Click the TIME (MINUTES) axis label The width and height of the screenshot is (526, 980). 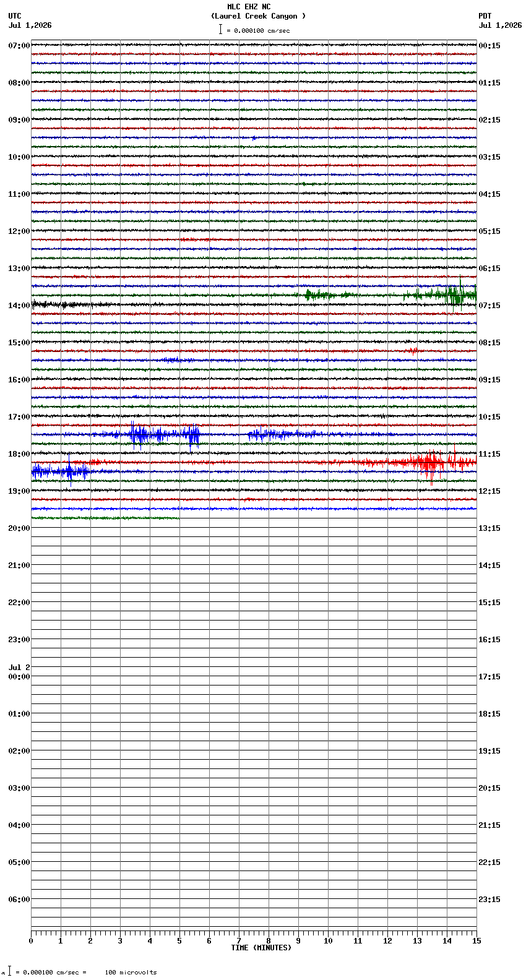click(x=261, y=948)
